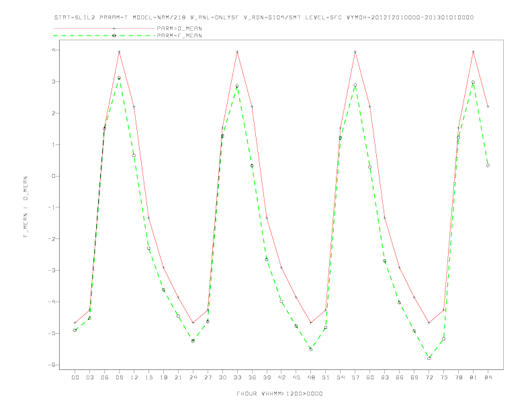532x411 pixels.
Task: Click the y-axis tick label -1
Action: 52,208
